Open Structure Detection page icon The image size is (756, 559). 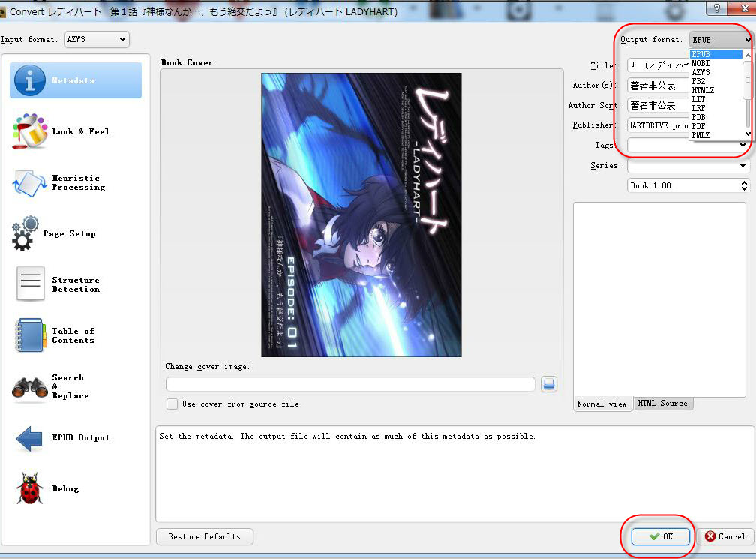click(30, 284)
